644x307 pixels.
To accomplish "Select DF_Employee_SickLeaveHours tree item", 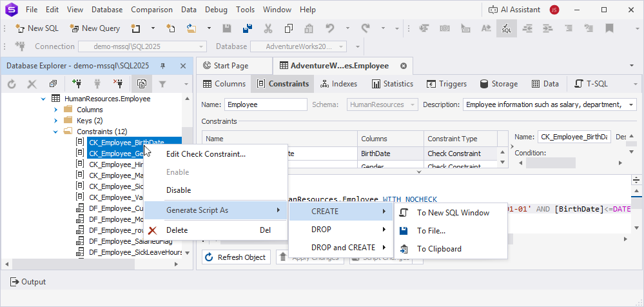I will pyautogui.click(x=135, y=252).
